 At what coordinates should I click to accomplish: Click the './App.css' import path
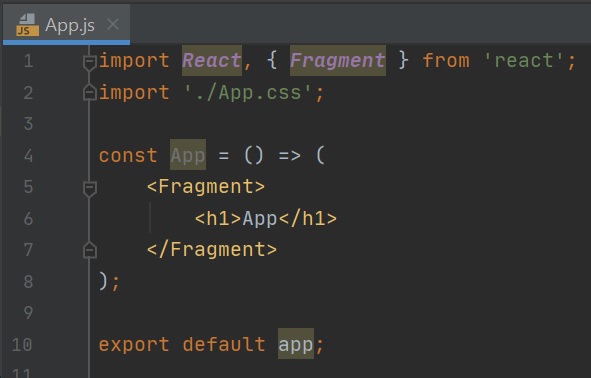coord(248,92)
